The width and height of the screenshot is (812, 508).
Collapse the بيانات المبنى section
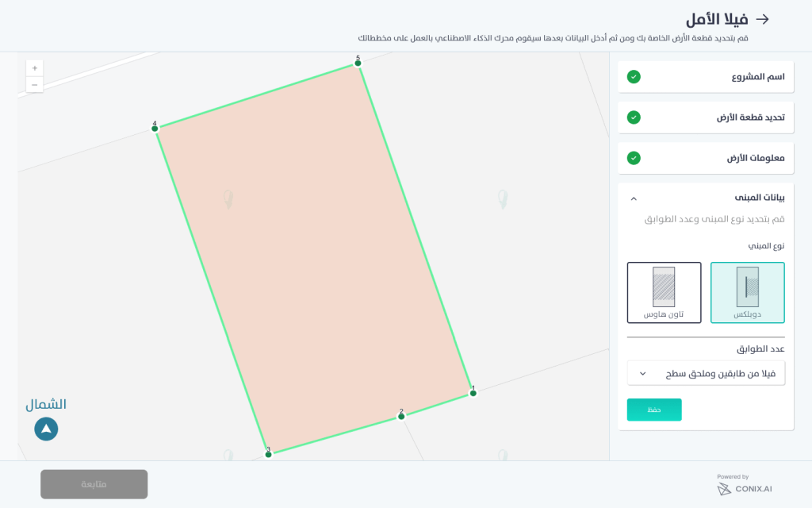click(634, 198)
